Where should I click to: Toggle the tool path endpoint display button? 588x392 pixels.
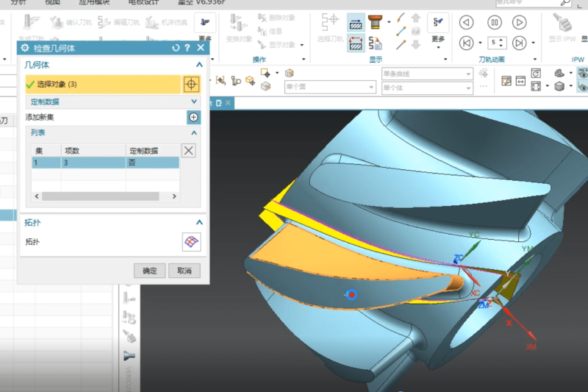[355, 43]
